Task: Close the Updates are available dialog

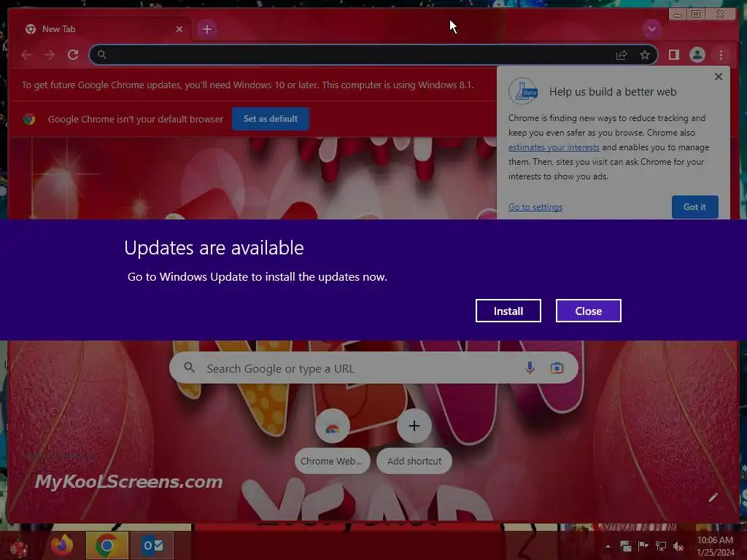Action: [589, 311]
